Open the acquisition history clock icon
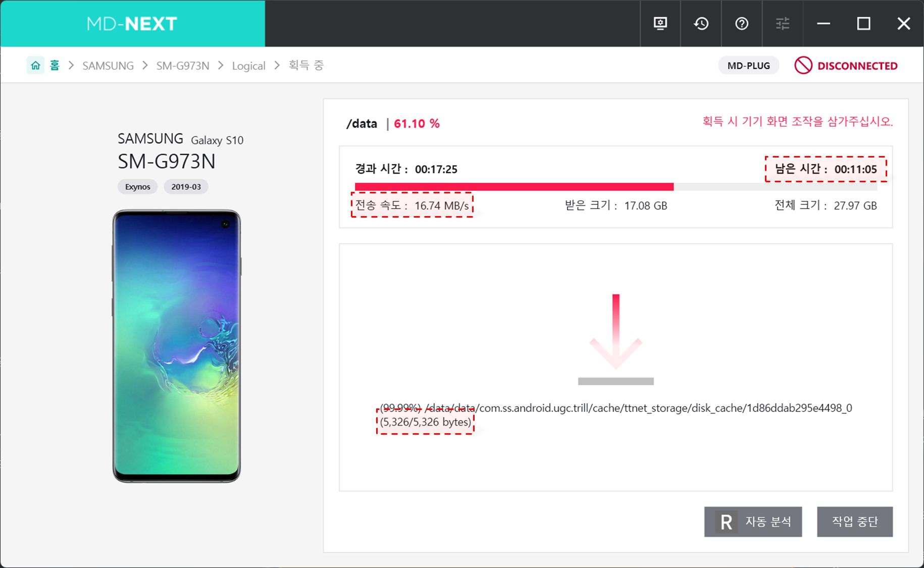The width and height of the screenshot is (924, 568). [x=701, y=23]
